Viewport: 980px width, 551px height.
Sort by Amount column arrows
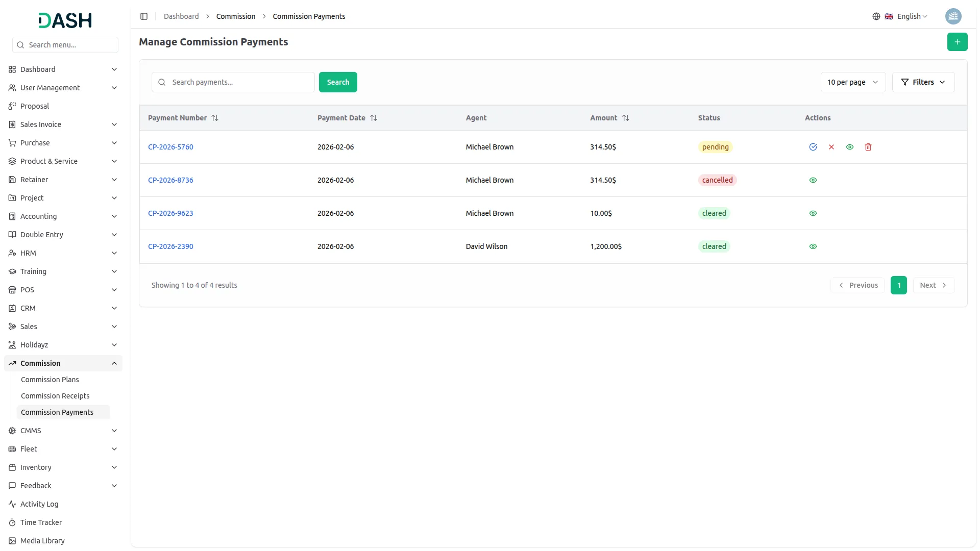(626, 118)
